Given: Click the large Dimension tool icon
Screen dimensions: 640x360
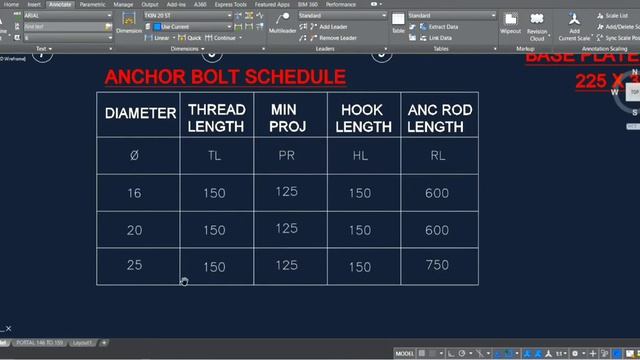Looking at the screenshot, I should click(129, 19).
